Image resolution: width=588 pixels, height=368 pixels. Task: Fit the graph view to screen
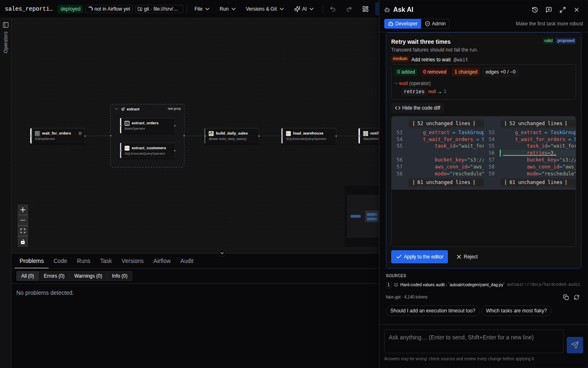[x=23, y=231]
